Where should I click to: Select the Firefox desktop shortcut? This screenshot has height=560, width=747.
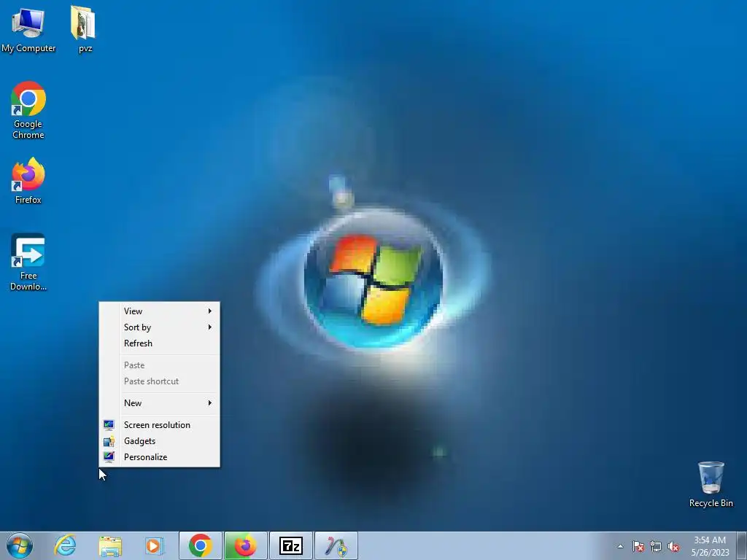pos(28,181)
